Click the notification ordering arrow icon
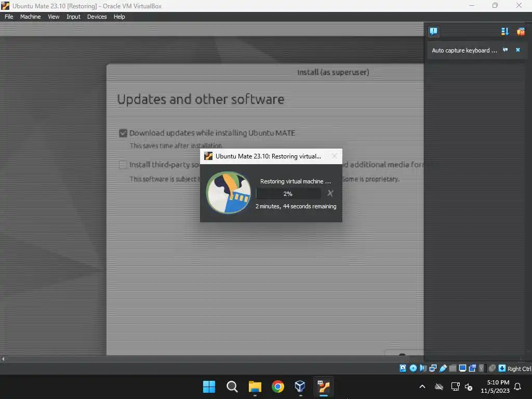 [505, 32]
